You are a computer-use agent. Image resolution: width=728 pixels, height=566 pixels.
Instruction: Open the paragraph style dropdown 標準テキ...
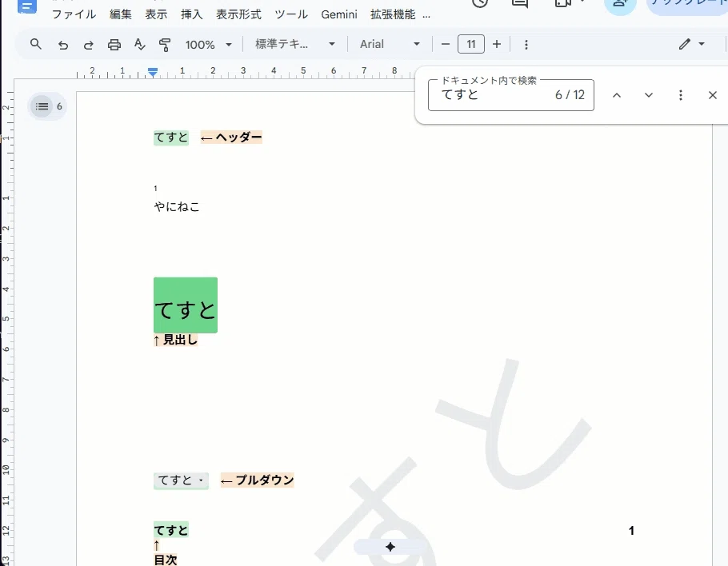tap(295, 44)
